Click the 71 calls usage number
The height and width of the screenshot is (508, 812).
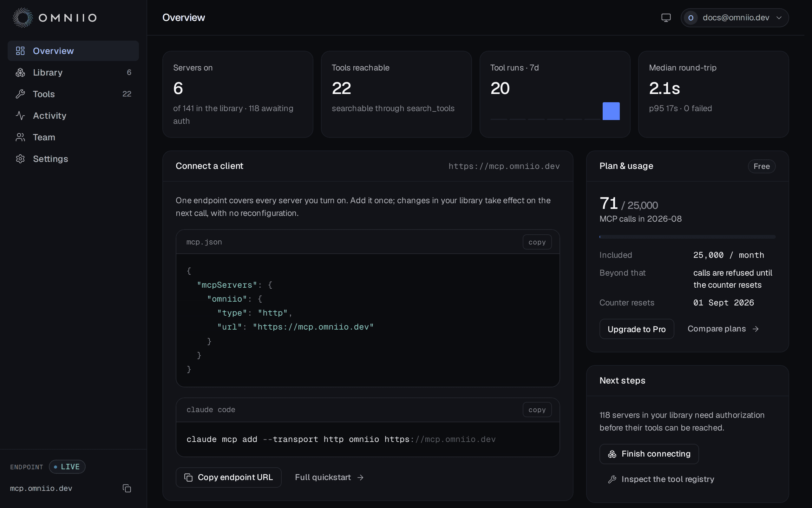point(609,203)
